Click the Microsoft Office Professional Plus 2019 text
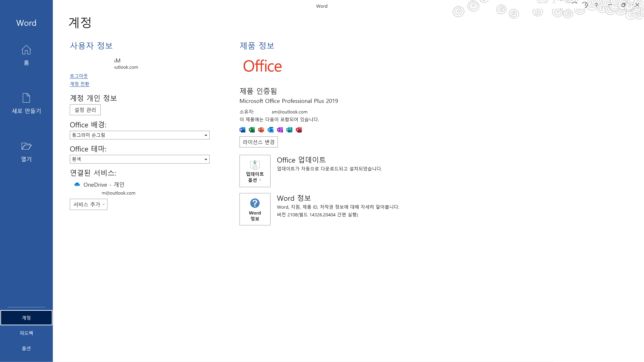 (x=289, y=101)
